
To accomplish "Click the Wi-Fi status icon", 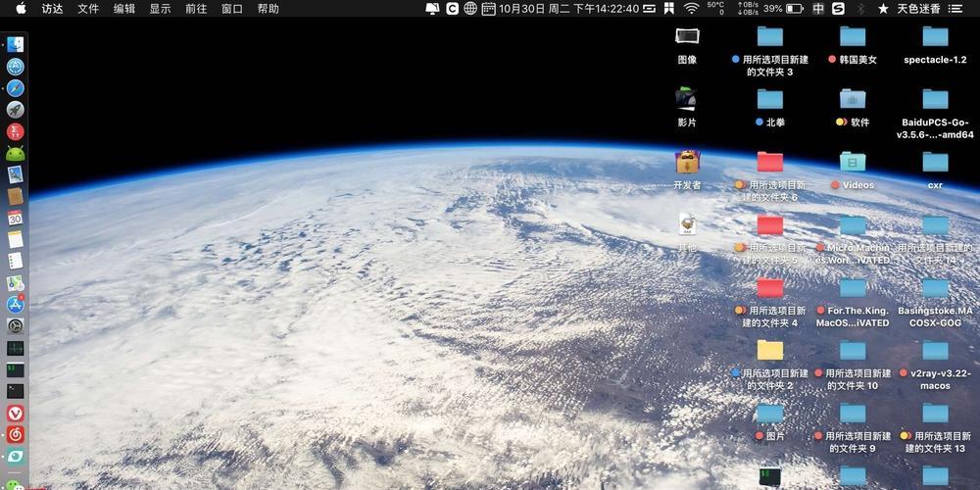I will pos(691,8).
